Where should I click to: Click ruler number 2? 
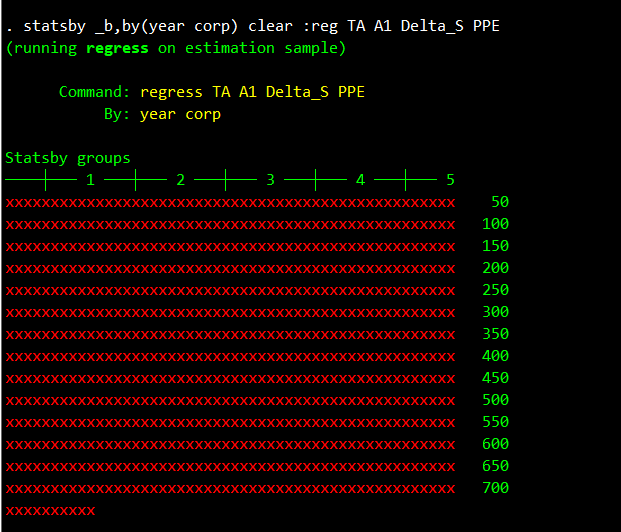(181, 180)
